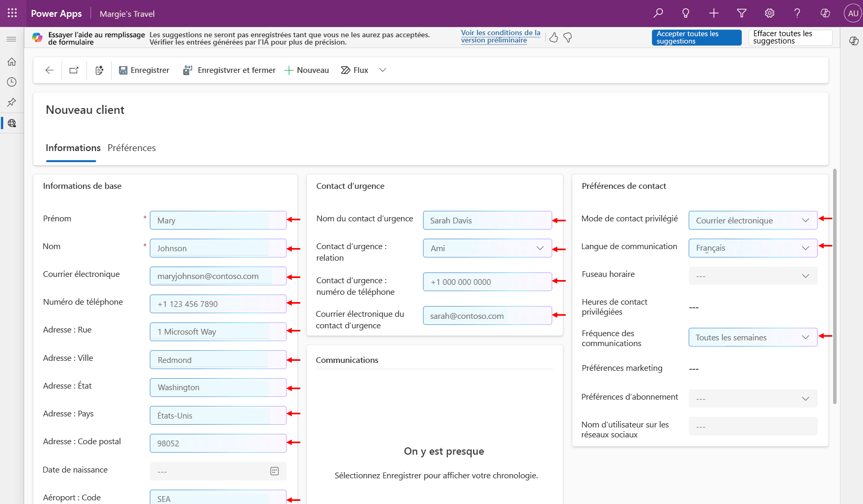Go to Home in the left sidebar
Screen dimensions: 863x504
12,62
